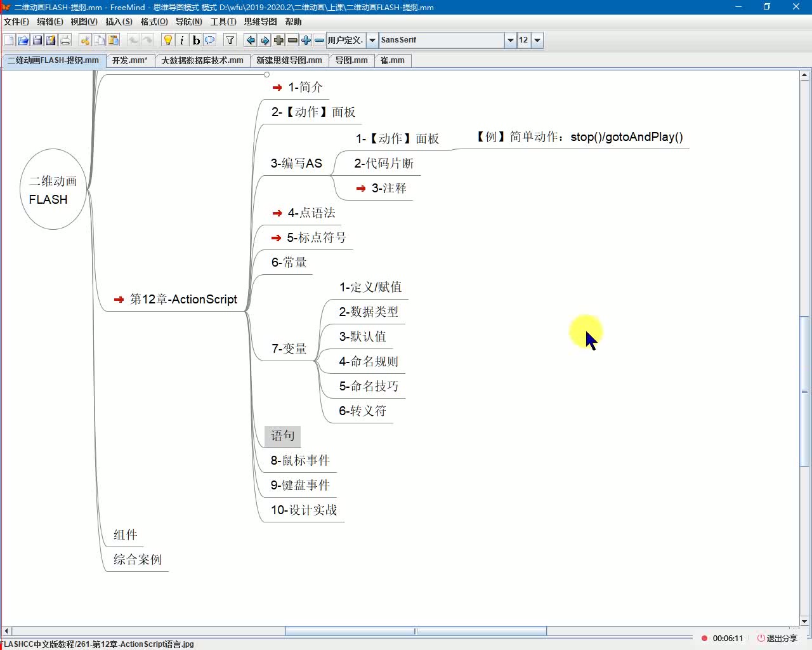
Task: Click the Save As icon
Action: click(51, 40)
